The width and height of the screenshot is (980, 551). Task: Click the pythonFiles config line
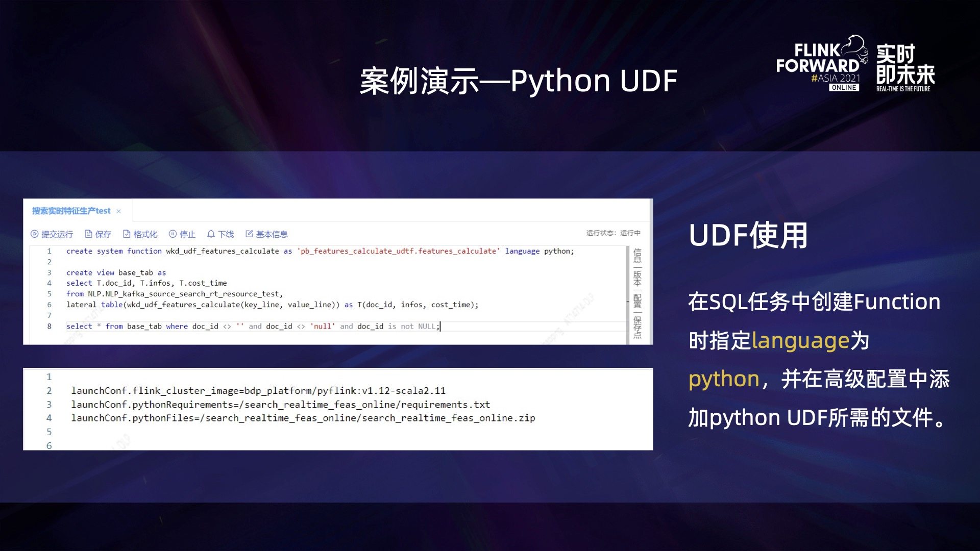click(x=303, y=418)
